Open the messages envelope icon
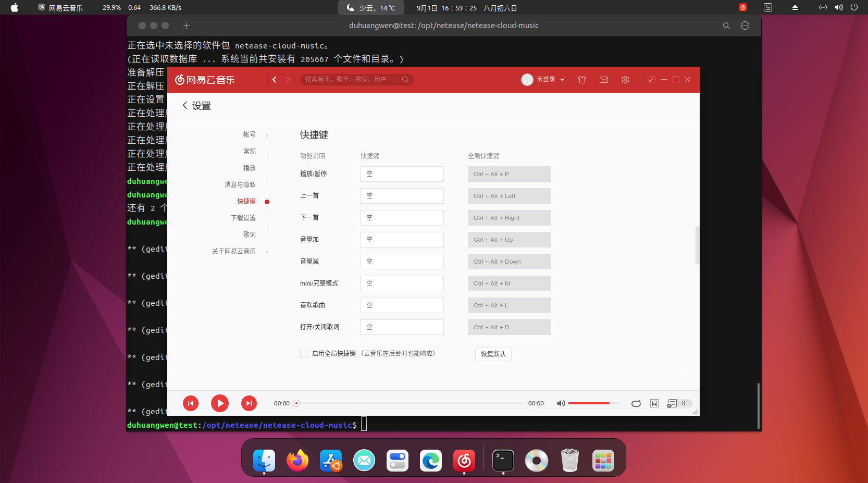This screenshot has height=483, width=868. coord(604,80)
